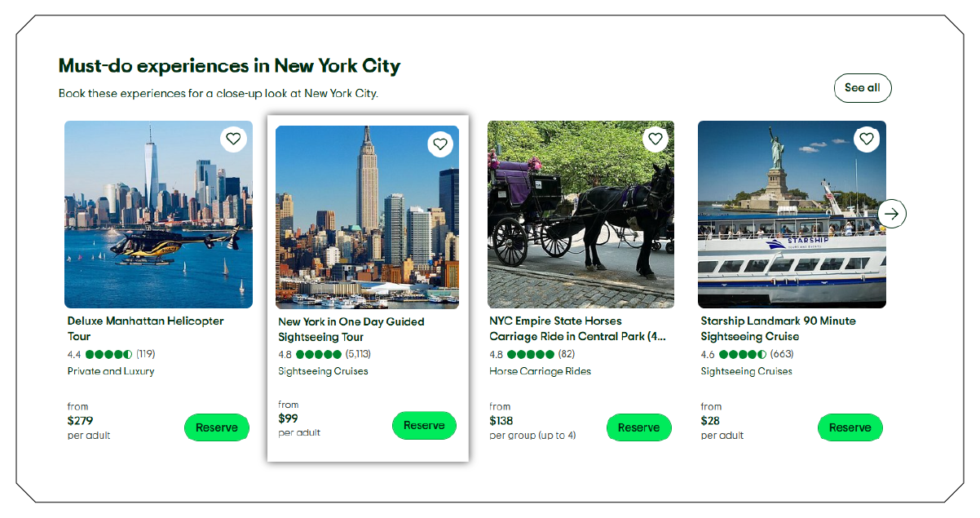980x518 pixels.
Task: Click the truncated carriage ride title to expand it
Action: tap(576, 329)
